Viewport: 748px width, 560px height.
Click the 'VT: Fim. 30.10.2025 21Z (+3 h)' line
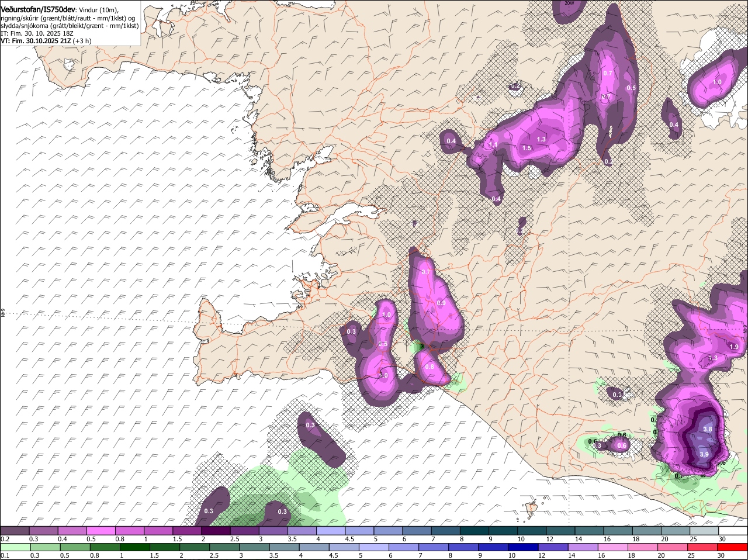coord(46,41)
